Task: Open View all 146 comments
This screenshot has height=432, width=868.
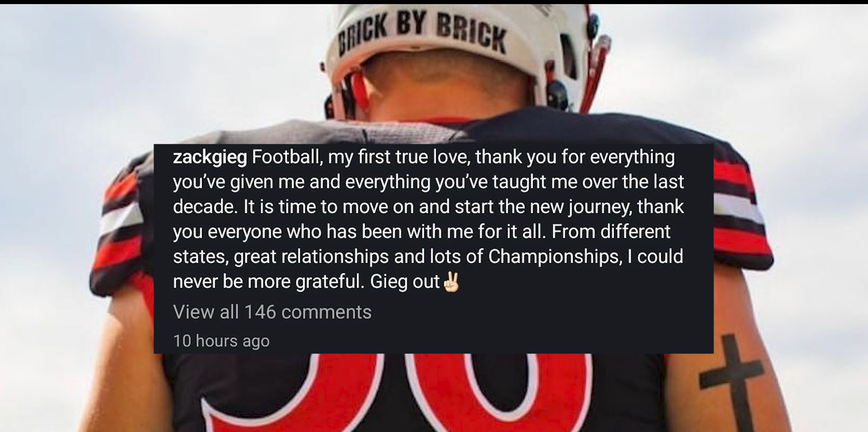Action: tap(272, 312)
